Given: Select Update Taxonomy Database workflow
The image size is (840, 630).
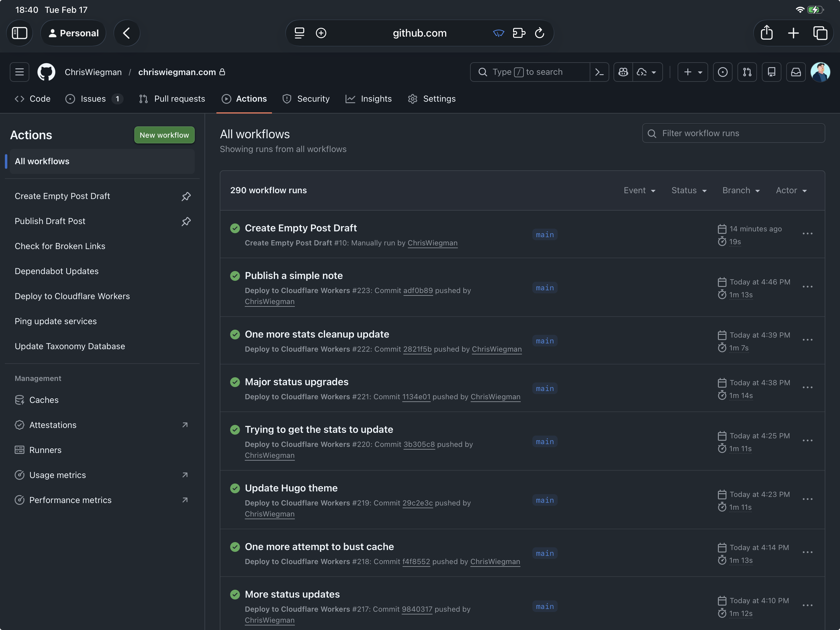Looking at the screenshot, I should 102,346.
